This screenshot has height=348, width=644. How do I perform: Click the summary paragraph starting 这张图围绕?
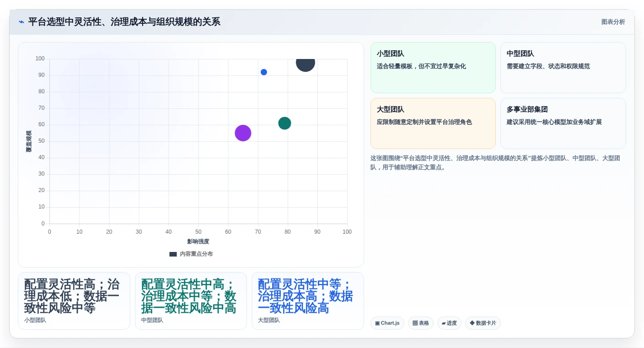[x=495, y=163]
